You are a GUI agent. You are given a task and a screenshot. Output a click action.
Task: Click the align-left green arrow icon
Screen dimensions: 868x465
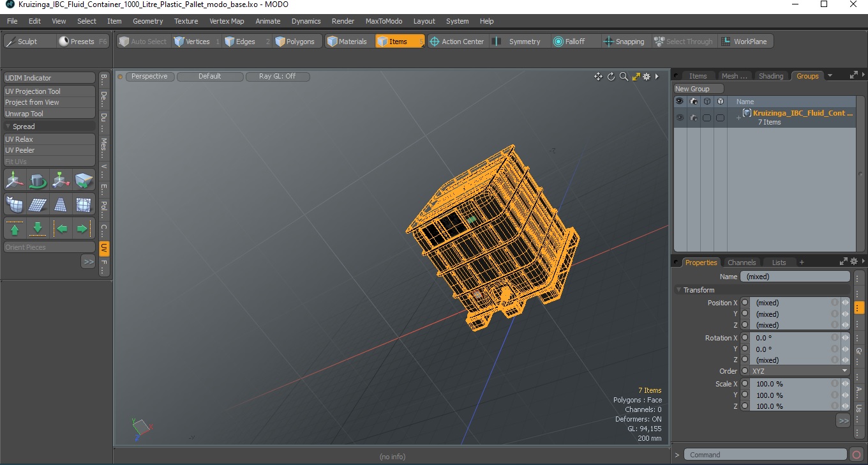coord(61,228)
